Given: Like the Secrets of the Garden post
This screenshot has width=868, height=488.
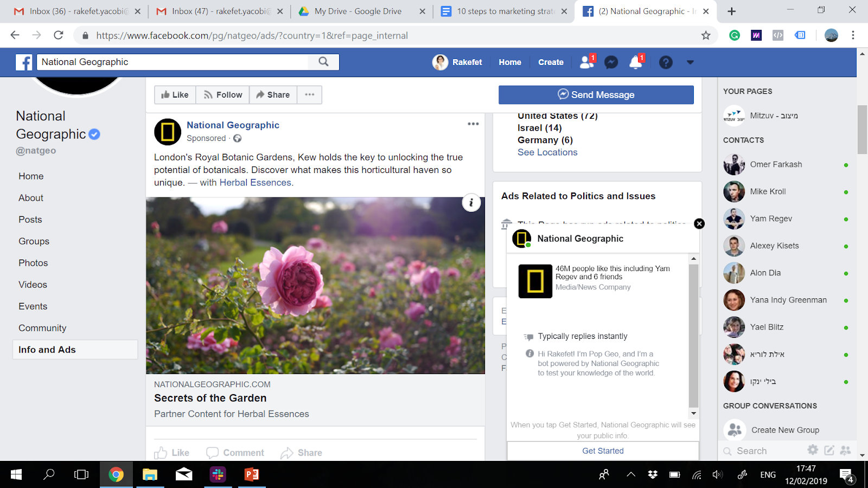Looking at the screenshot, I should click(172, 453).
